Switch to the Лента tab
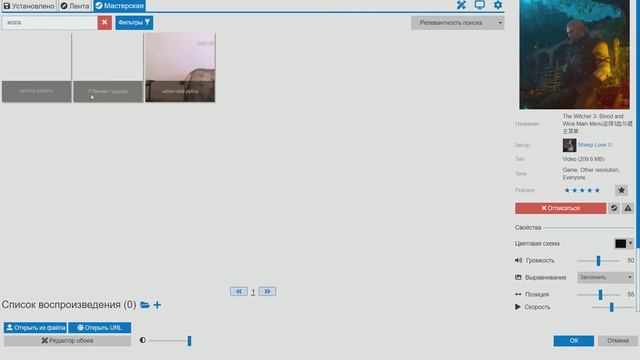This screenshot has height=360, width=640. point(75,6)
